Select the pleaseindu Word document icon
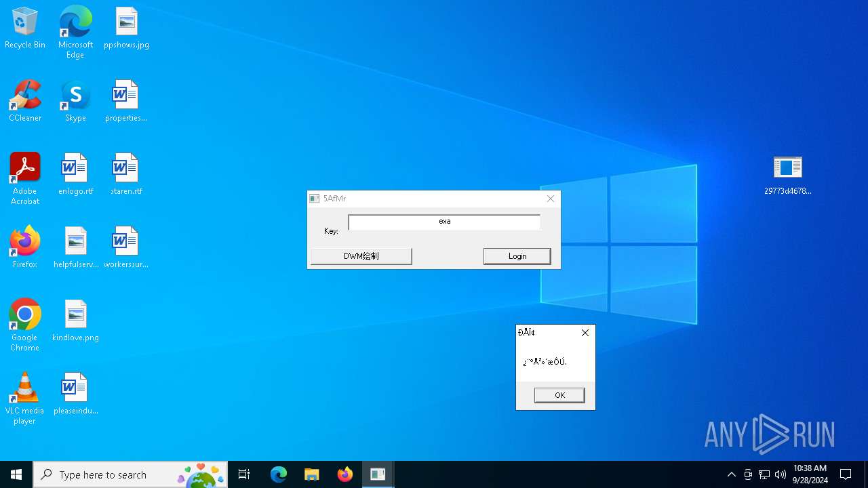 point(75,394)
